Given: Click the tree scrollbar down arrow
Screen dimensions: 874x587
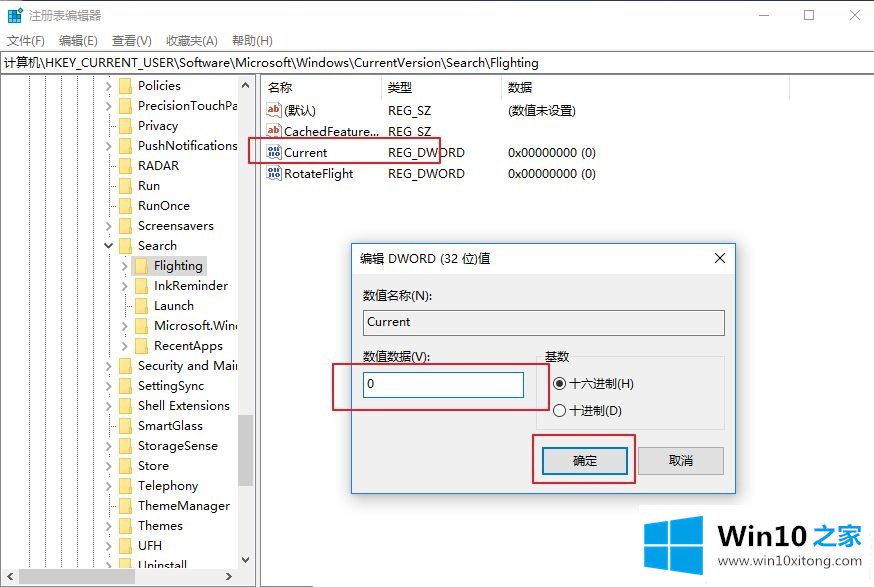Looking at the screenshot, I should tap(245, 559).
